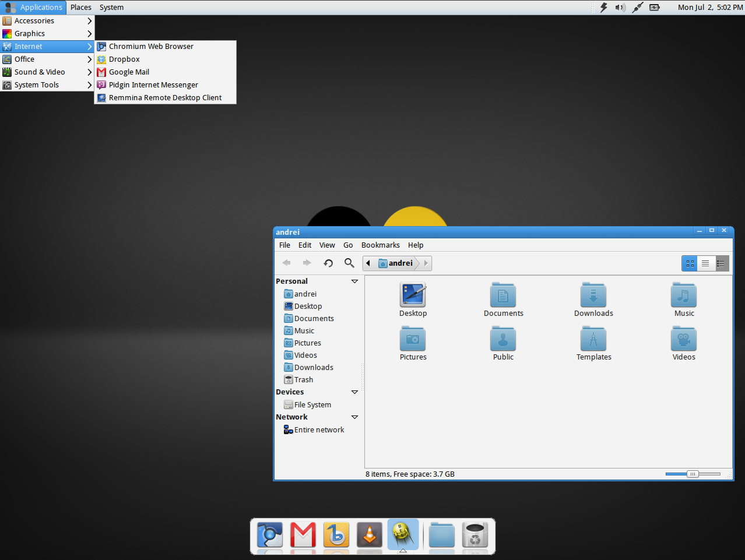
Task: Click the VLC cone icon in the dock
Action: click(x=370, y=534)
